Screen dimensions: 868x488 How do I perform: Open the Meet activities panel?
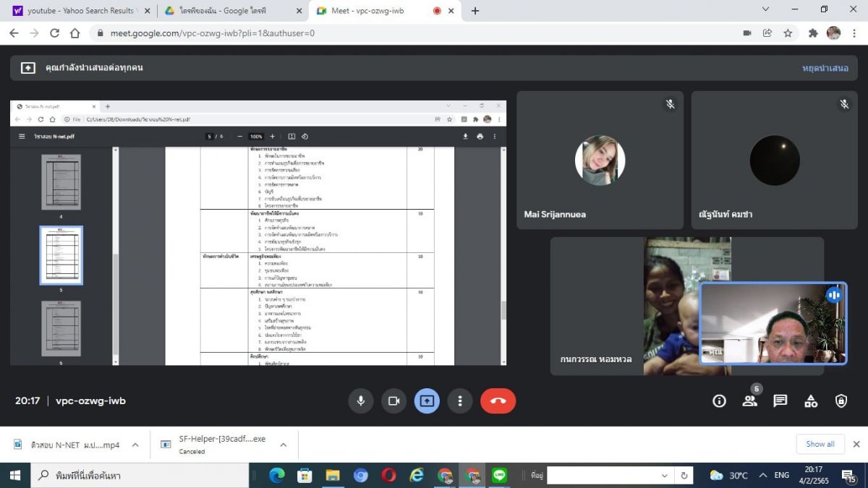coord(810,401)
